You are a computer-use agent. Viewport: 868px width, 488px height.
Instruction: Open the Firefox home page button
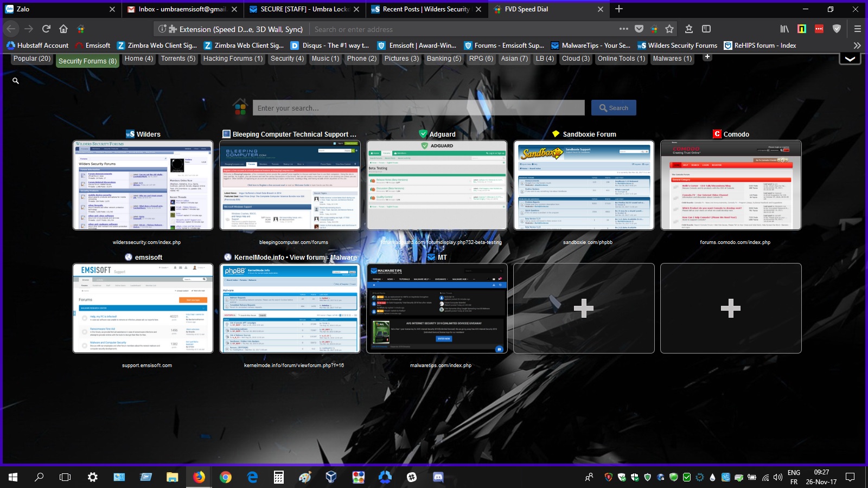(63, 29)
